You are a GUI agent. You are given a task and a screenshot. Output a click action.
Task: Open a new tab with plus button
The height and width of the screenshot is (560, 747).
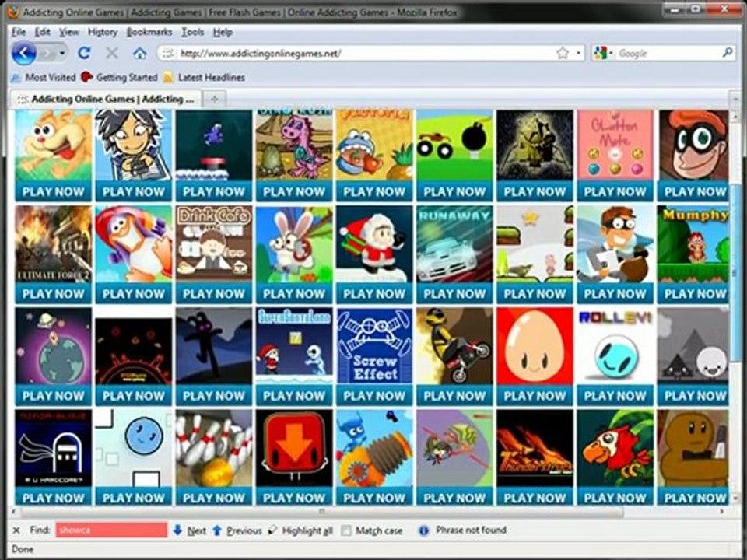(215, 99)
